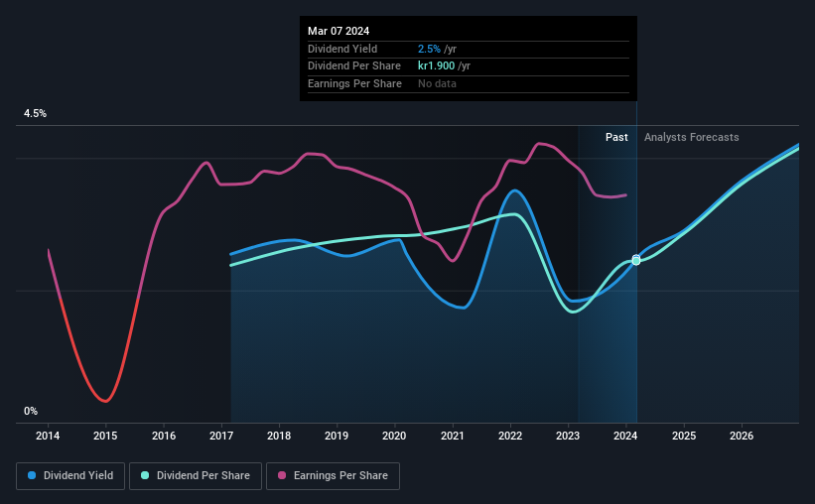Screen dimensions: 815x504
Task: Click the 2020 x-axis label
Action: coord(394,436)
